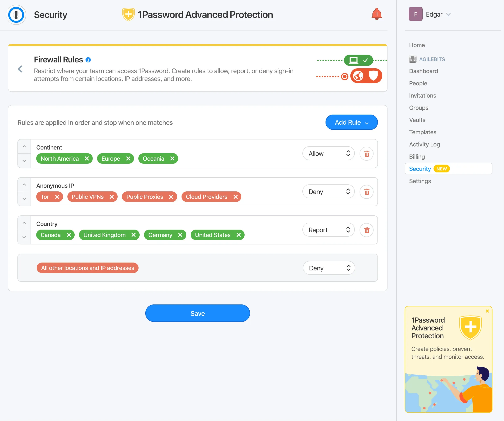Open Vaults in the sidebar

(417, 120)
